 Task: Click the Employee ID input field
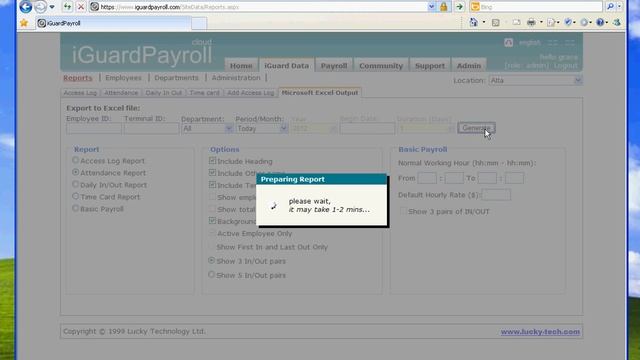[93, 129]
